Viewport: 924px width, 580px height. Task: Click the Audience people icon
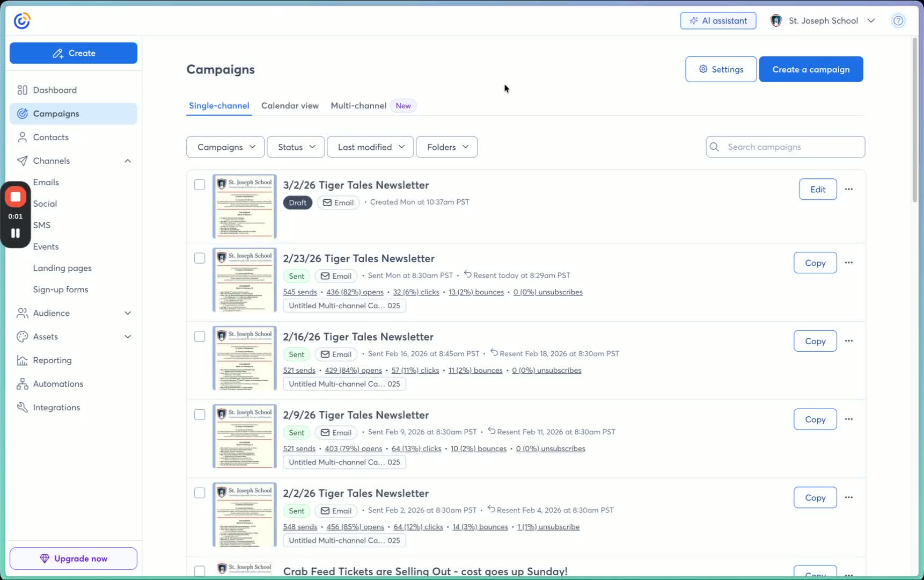(22, 313)
